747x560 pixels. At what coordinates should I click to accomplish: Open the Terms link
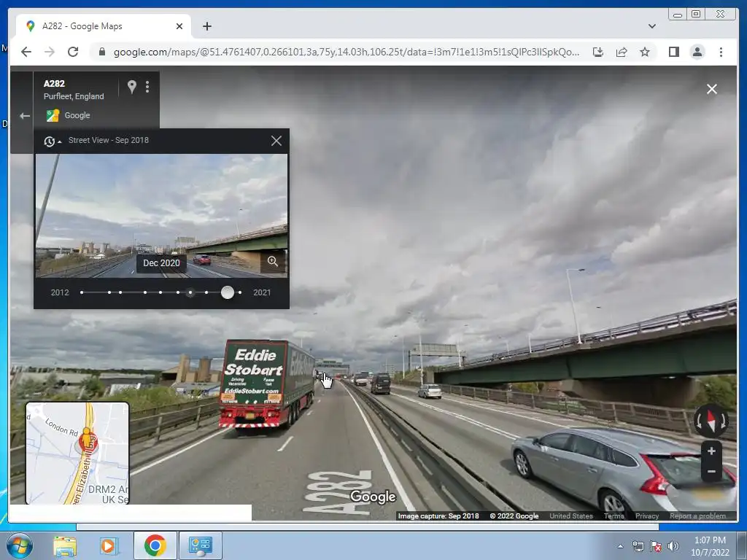tap(614, 516)
